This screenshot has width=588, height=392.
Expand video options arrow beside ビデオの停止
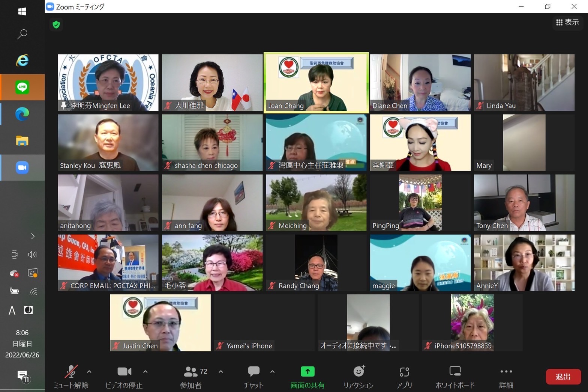point(145,372)
